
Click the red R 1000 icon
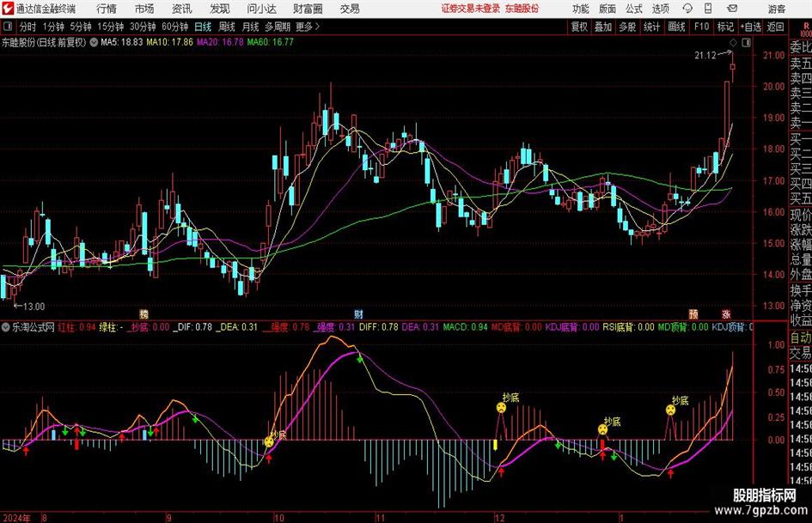click(x=806, y=29)
